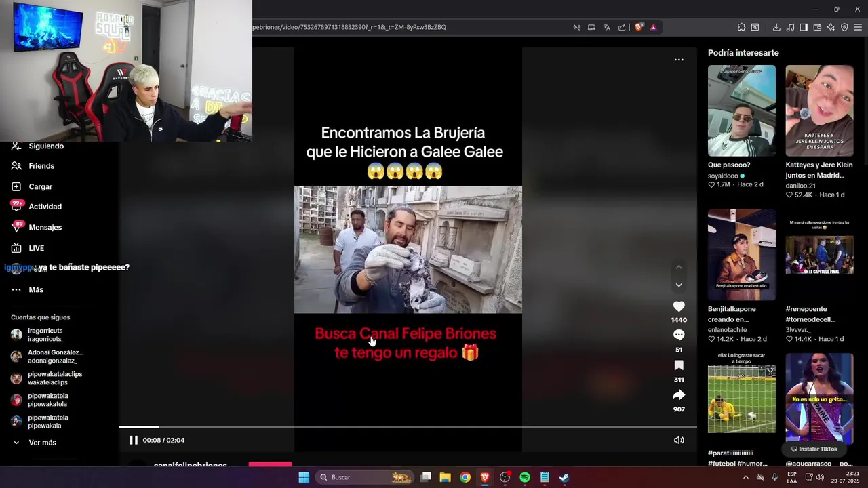Open followed account pipewakatelaclips

[55, 378]
